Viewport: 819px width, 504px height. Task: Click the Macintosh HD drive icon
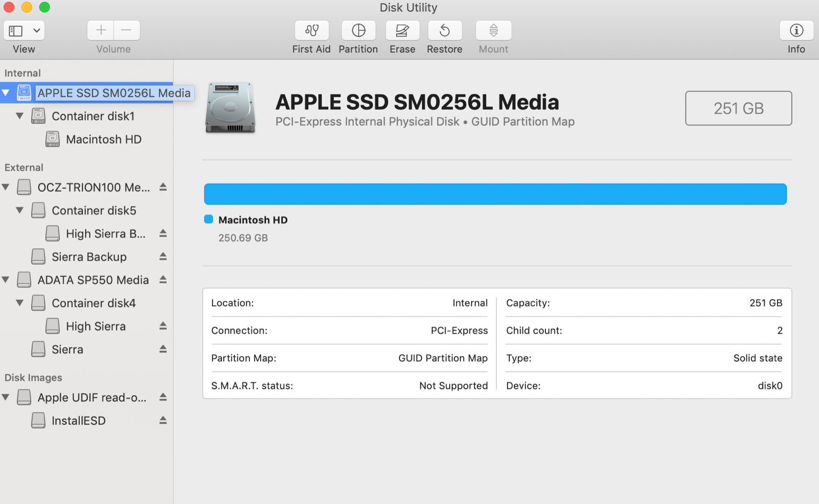52,139
